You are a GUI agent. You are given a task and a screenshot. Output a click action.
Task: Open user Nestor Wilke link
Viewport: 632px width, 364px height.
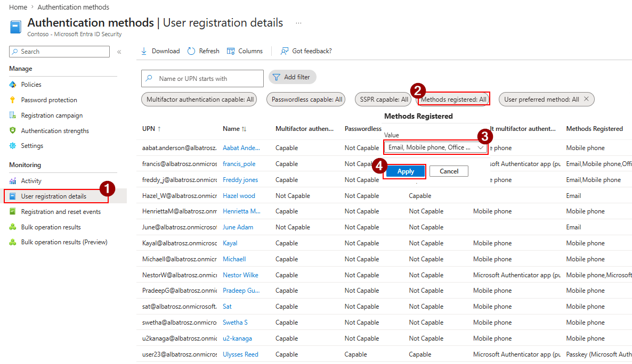click(241, 275)
